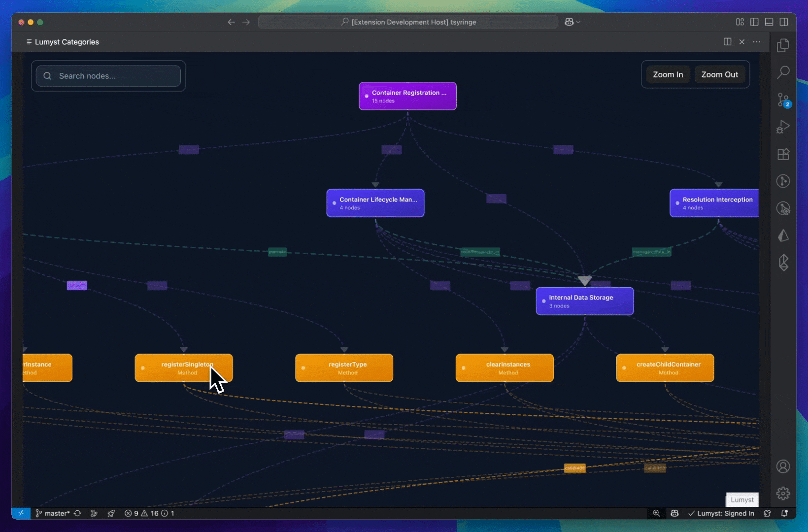Toggle the secondary side bar

[784, 22]
